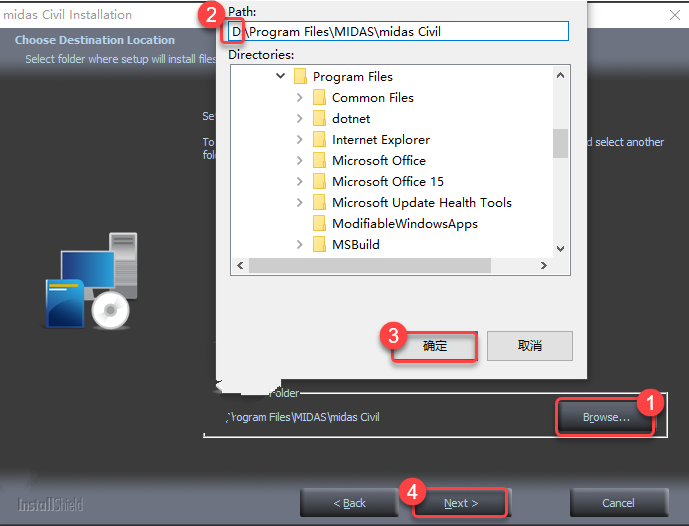Choose the Microsoft Office 15 directory label
Viewport: 689px width, 526px height.
click(x=388, y=181)
